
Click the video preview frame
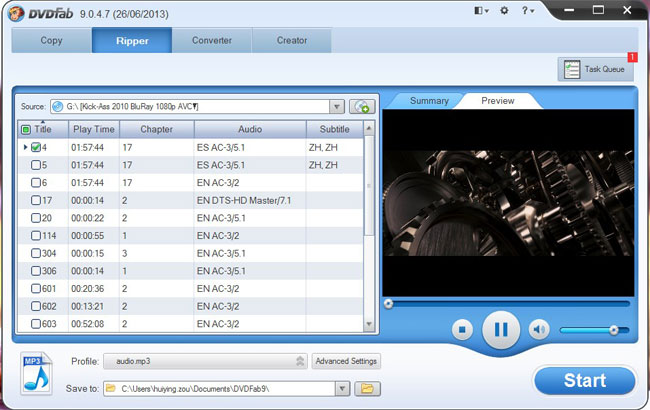[x=508, y=203]
